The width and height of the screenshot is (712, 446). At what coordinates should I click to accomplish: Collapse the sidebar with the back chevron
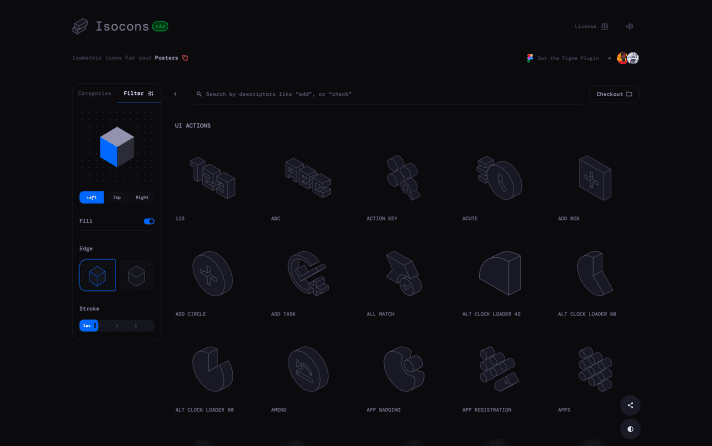tap(175, 94)
